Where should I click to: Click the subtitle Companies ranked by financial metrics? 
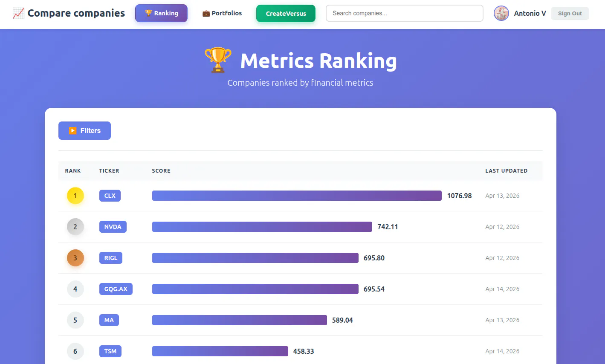coord(300,83)
